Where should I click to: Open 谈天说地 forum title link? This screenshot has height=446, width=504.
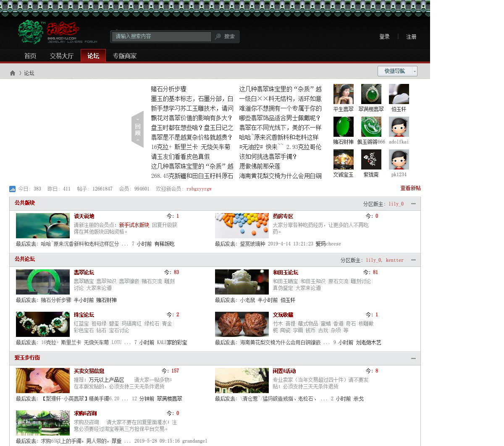tap(84, 216)
